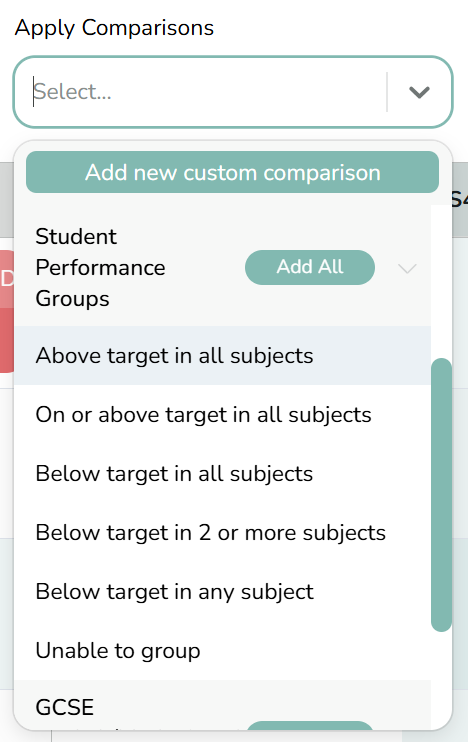
Task: Select On or above target in all subjects
Action: tap(222, 415)
